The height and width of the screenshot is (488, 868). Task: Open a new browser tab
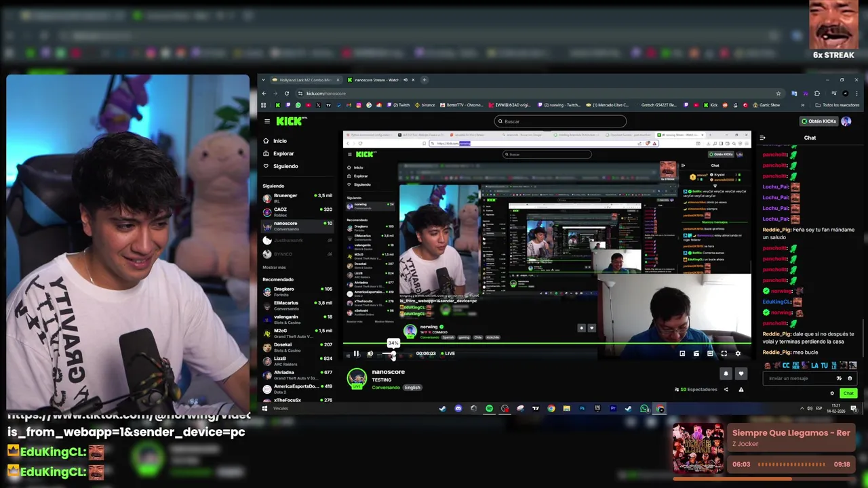(425, 80)
